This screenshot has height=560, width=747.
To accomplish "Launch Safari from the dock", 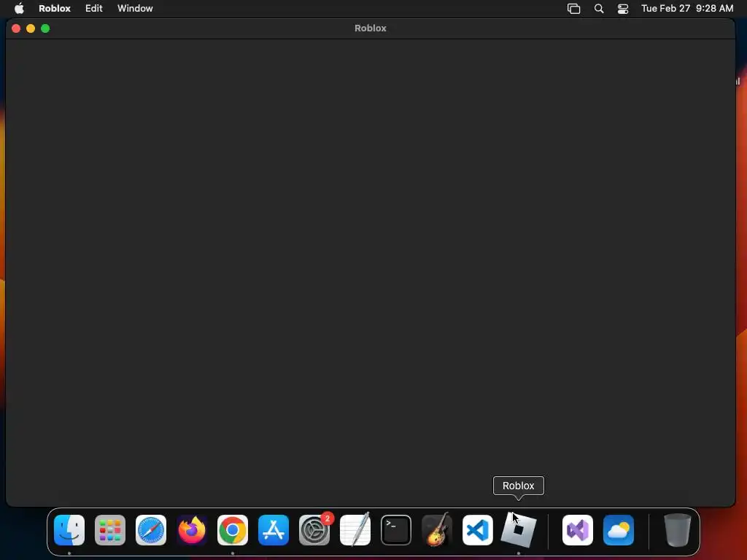I will [x=151, y=530].
